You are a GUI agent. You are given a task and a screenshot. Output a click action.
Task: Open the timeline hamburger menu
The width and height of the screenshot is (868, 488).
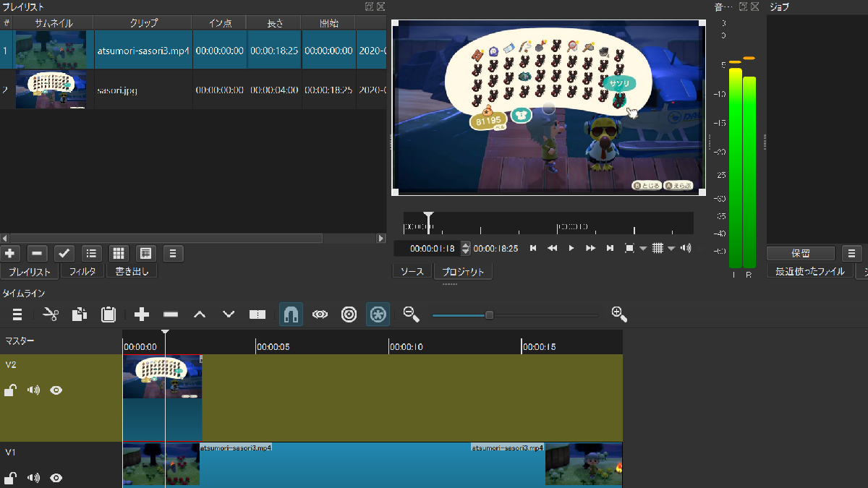click(17, 314)
